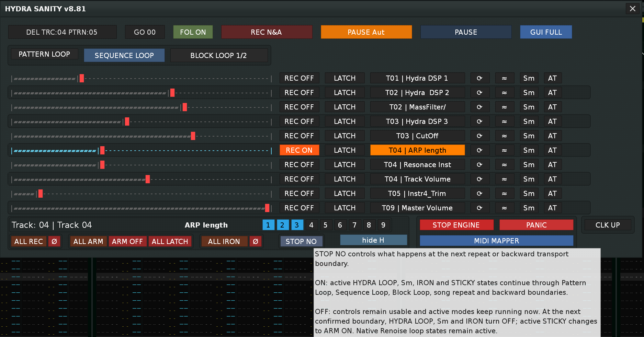Image resolution: width=644 pixels, height=337 pixels.
Task: Toggle the STOP NO button
Action: pos(301,242)
